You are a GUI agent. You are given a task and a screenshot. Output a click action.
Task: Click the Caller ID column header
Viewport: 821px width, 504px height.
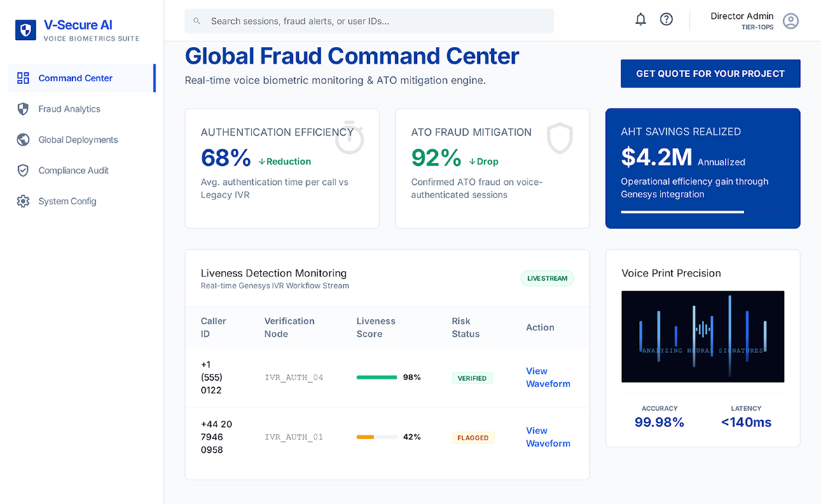214,328
